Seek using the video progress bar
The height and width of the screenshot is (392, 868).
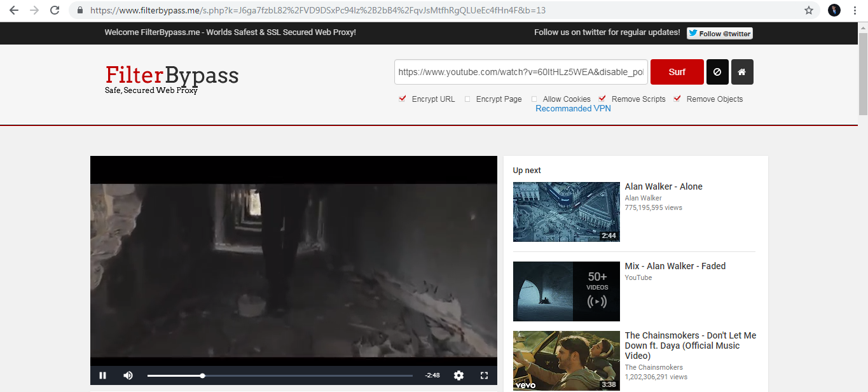[x=280, y=375]
